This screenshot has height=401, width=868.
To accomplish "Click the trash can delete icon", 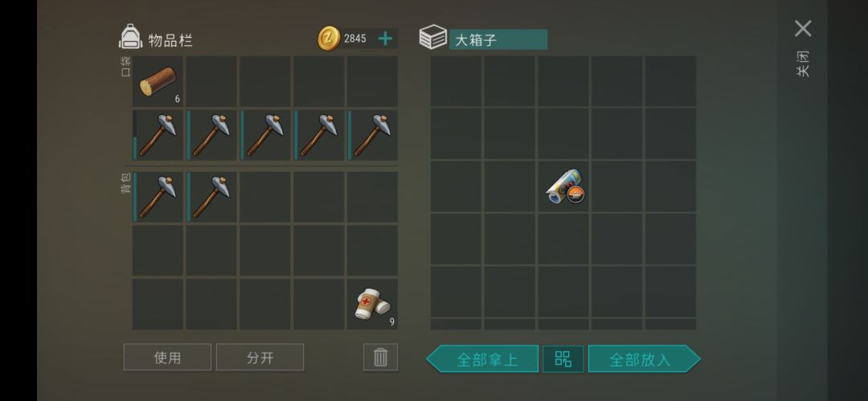I will coord(380,358).
